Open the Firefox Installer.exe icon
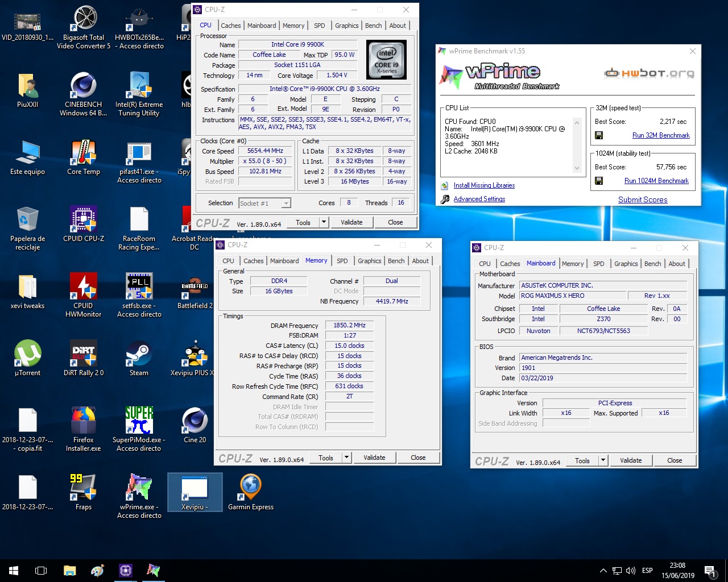Screen dimensions: 728x582 pyautogui.click(x=84, y=430)
